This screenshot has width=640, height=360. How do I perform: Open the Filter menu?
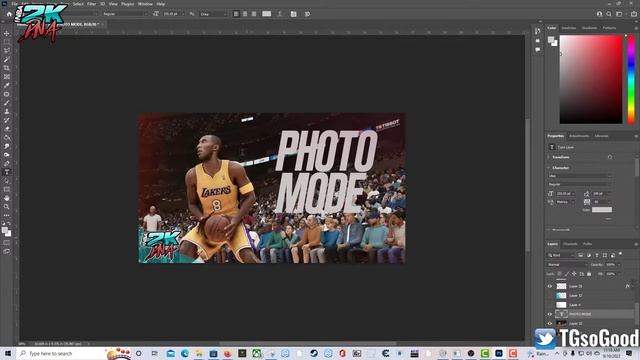click(91, 4)
